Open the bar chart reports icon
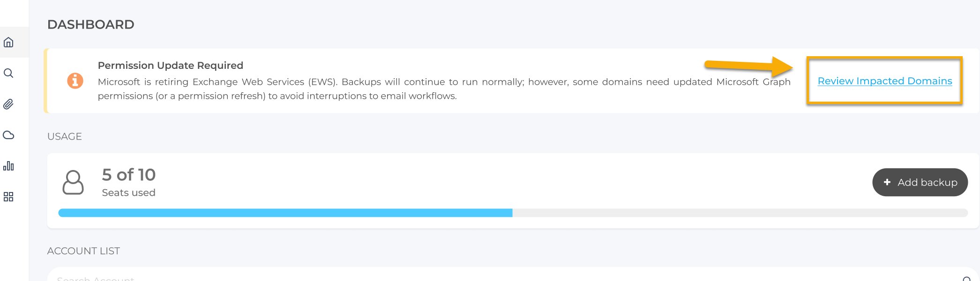The height and width of the screenshot is (281, 980). [x=8, y=166]
